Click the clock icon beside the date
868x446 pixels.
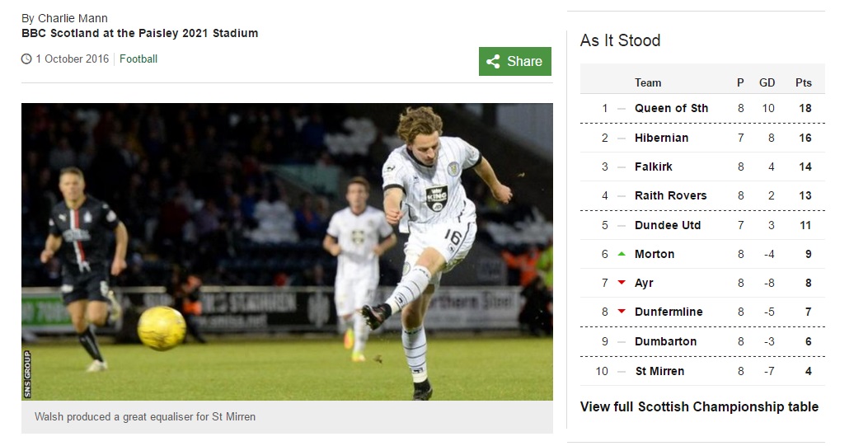pos(26,59)
